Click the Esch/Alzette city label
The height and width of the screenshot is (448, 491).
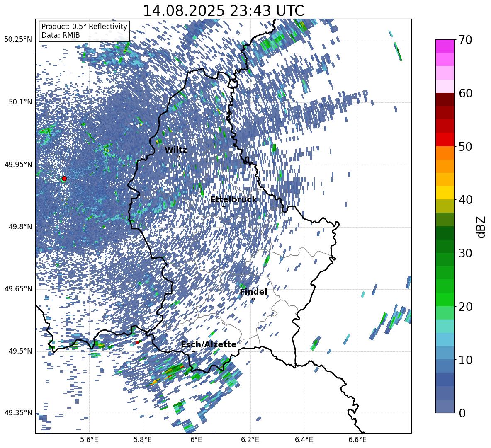click(x=209, y=344)
